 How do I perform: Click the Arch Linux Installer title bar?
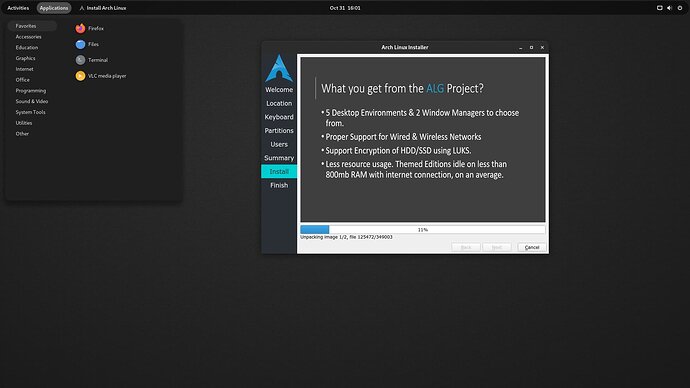click(x=405, y=47)
